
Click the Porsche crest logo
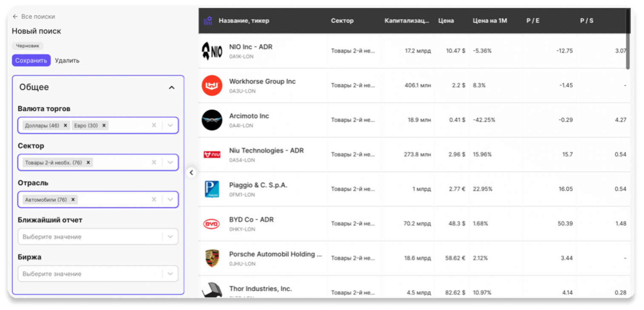tap(212, 258)
